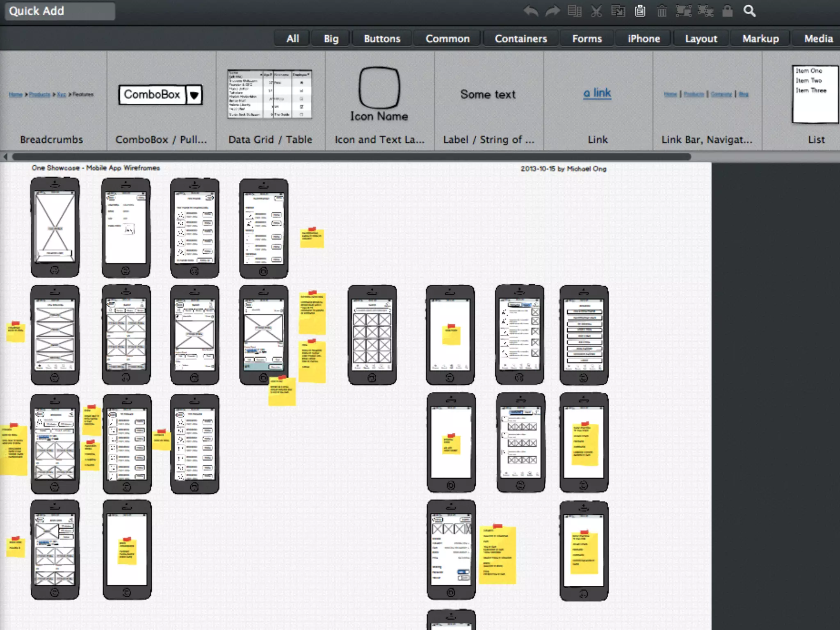Click the Quick Add input field
Screen dimensions: 840x630
click(60, 11)
